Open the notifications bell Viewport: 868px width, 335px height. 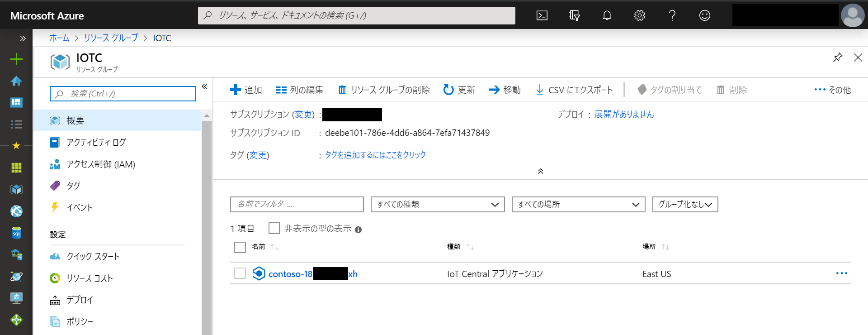coord(607,15)
